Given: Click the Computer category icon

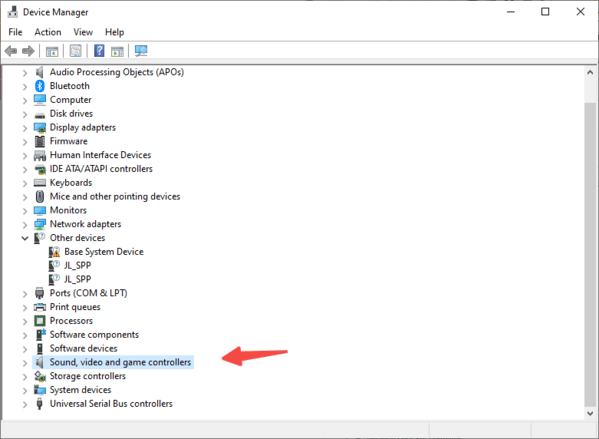Looking at the screenshot, I should 40,100.
